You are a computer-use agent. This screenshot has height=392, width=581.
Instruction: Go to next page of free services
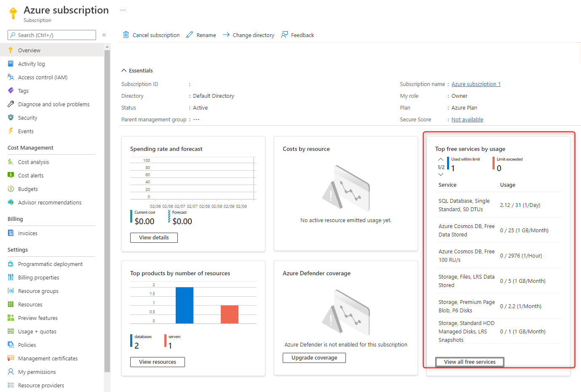(441, 175)
